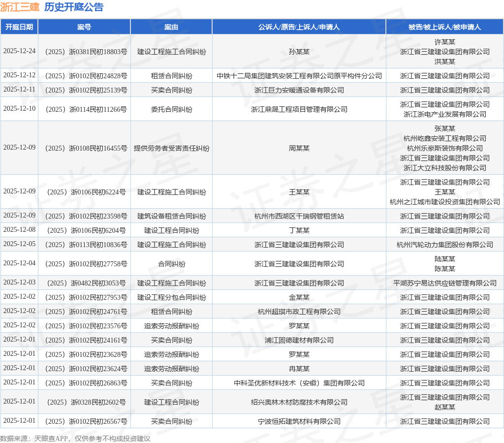
Task: Click the 数据来源 footer note
Action: [75, 439]
